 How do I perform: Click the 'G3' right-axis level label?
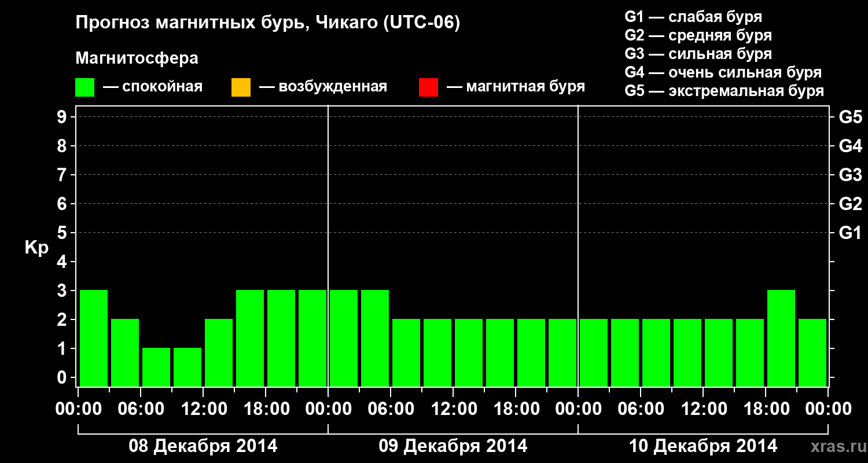[x=850, y=175]
